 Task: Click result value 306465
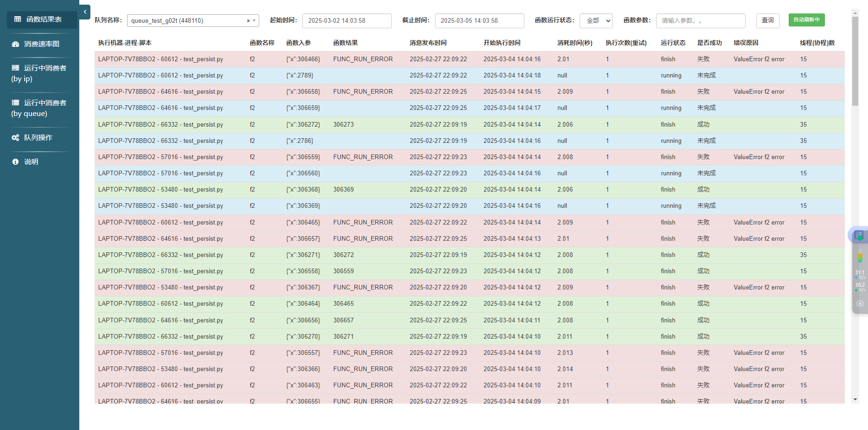pyautogui.click(x=344, y=304)
